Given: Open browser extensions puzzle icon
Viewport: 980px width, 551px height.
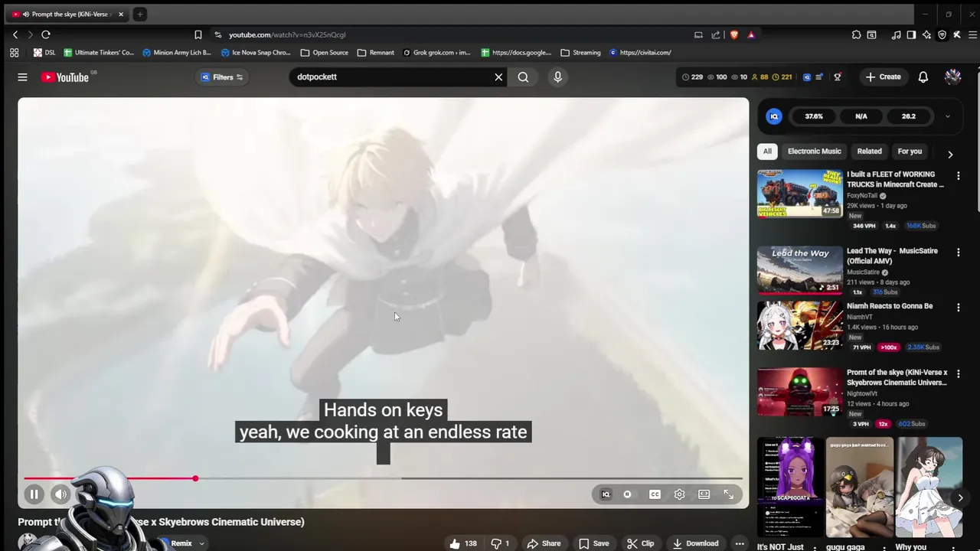Looking at the screenshot, I should (857, 34).
